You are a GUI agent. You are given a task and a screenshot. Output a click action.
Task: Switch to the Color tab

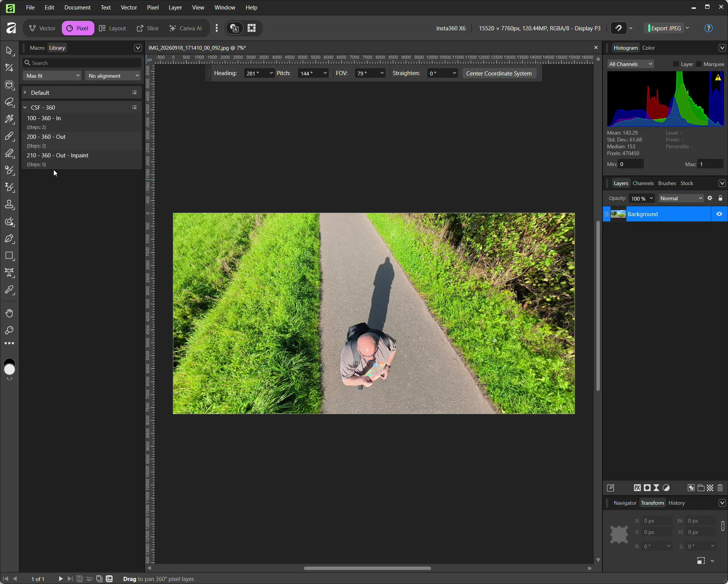pyautogui.click(x=648, y=48)
